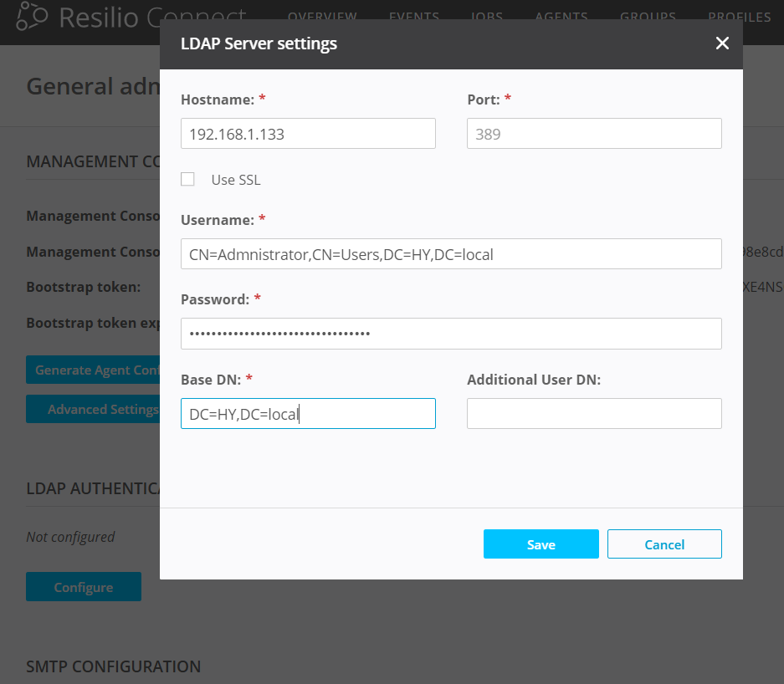Select the Username input field
The image size is (784, 684).
click(x=451, y=254)
